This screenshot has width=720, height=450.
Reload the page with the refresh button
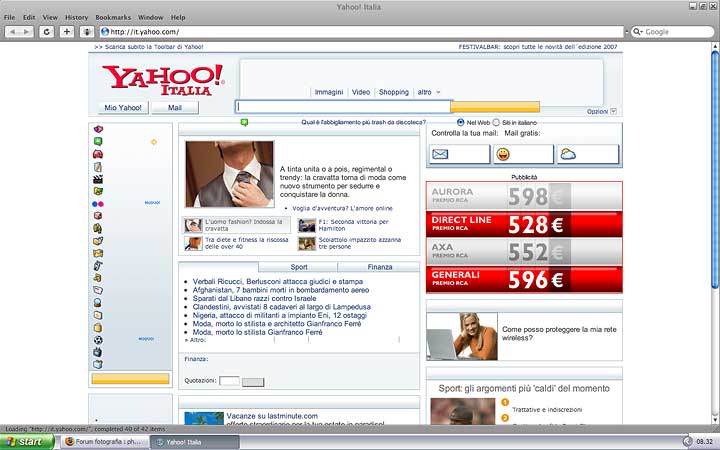coord(46,32)
